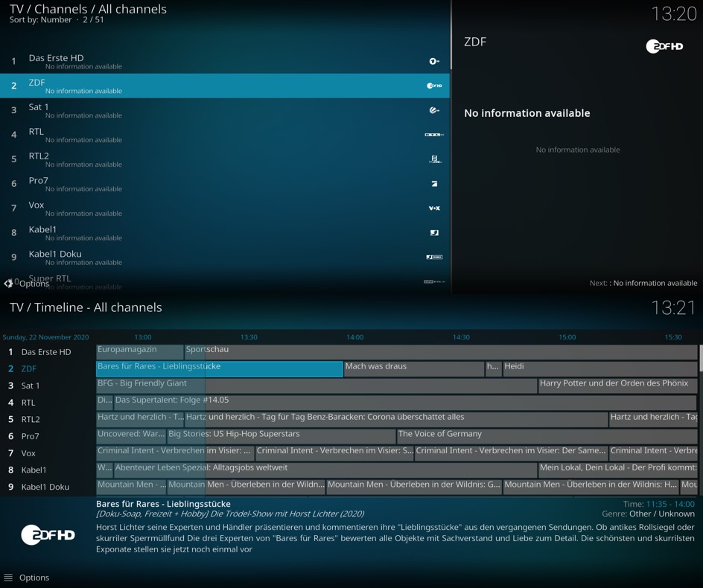Click ZDF HD logo beside programme description

point(48,534)
